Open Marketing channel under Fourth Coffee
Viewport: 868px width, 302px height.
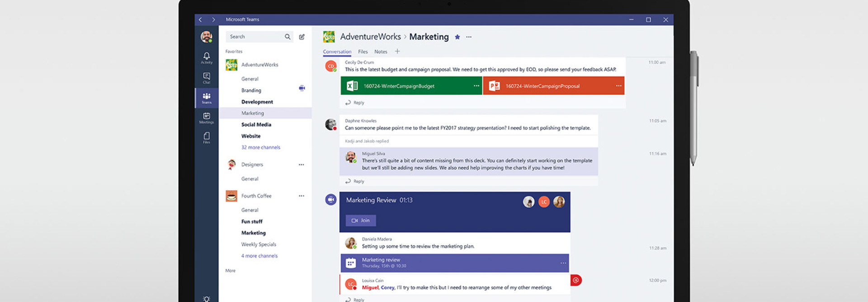254,233
